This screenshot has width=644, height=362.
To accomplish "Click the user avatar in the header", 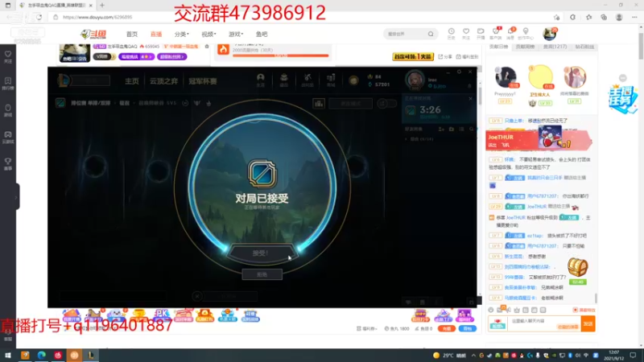I will [x=549, y=34].
